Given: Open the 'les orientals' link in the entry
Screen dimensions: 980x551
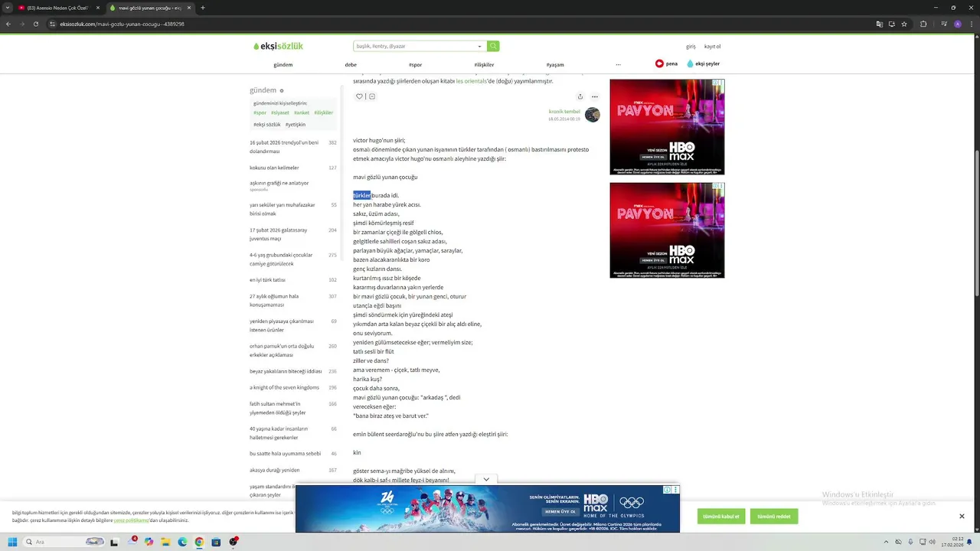Looking at the screenshot, I should click(471, 81).
